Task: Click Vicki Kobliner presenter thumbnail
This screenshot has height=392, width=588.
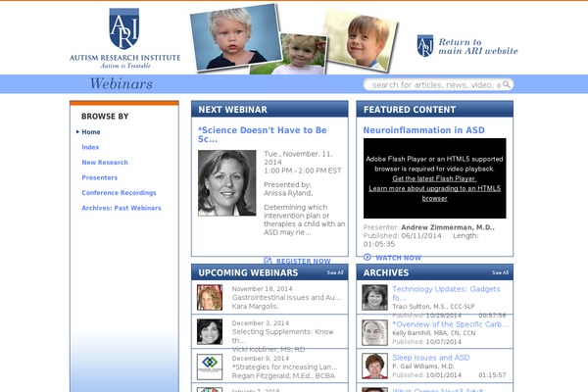Action: 210,331
